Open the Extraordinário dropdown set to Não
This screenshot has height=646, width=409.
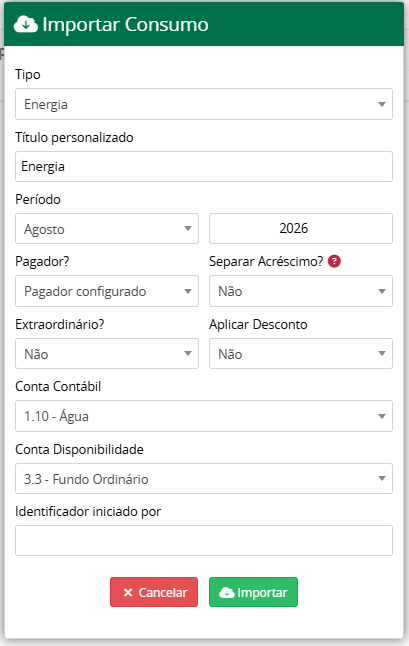pos(107,353)
